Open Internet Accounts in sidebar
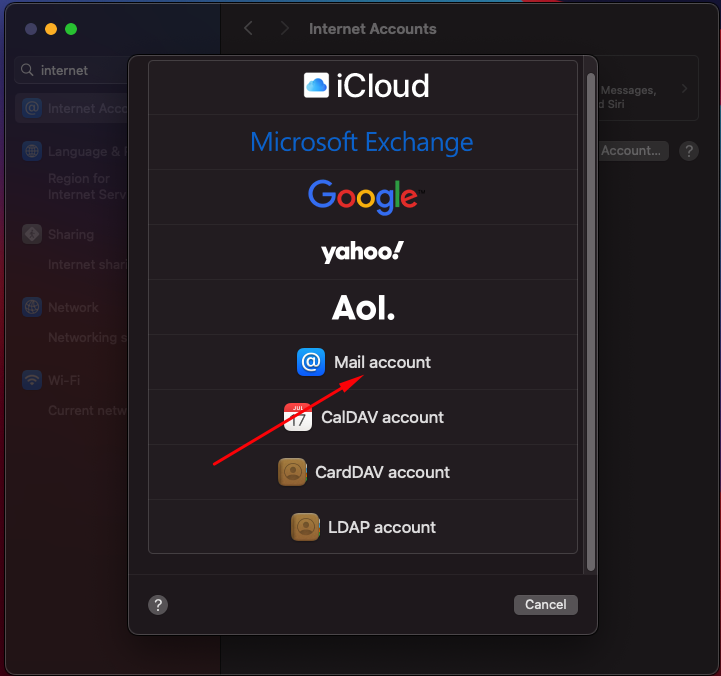 (x=72, y=109)
